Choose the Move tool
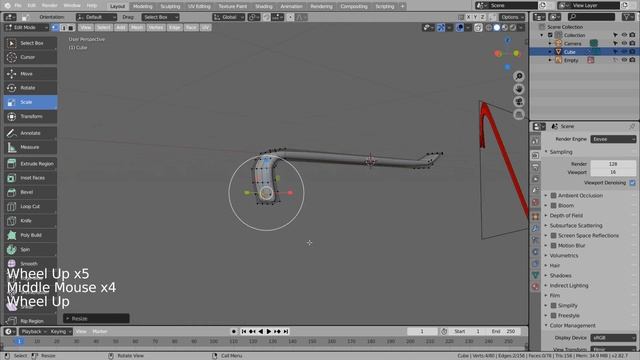 point(31,73)
